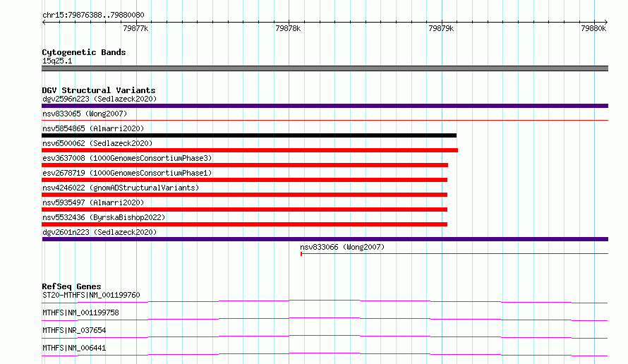Click the 79878k ruler tick label
The width and height of the screenshot is (628, 364).
(288, 28)
